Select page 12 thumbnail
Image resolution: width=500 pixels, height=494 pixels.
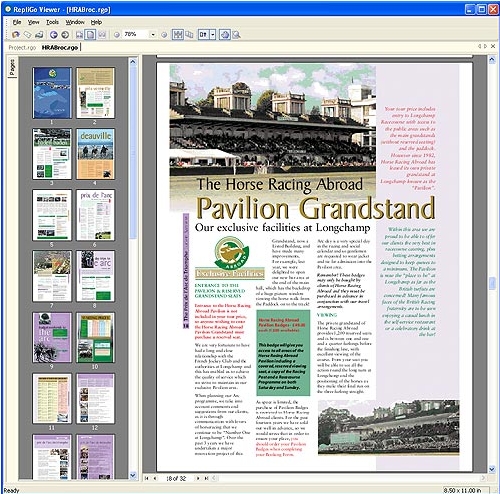point(95,398)
